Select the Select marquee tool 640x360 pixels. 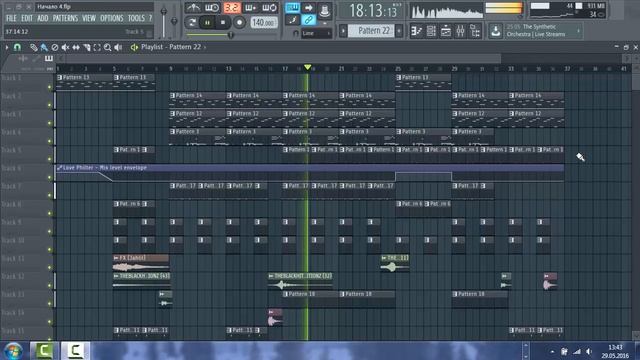point(97,48)
